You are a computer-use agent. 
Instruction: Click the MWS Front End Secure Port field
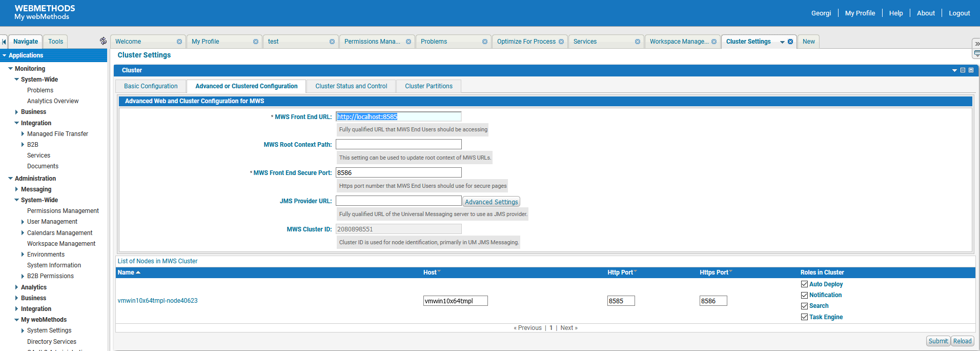[x=399, y=172]
